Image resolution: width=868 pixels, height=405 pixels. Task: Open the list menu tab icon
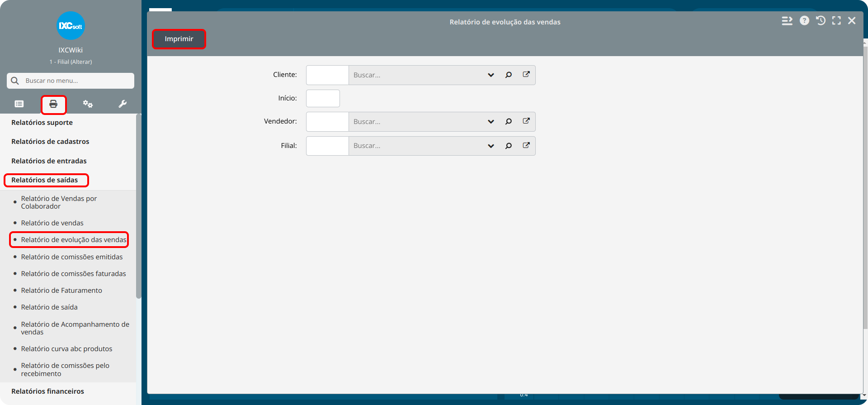[x=19, y=104]
